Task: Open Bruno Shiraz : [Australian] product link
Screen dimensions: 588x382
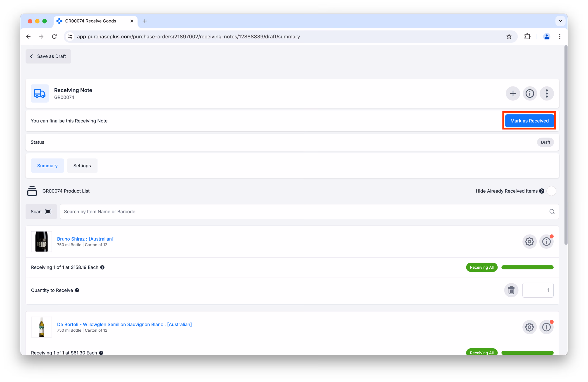Action: (85, 239)
